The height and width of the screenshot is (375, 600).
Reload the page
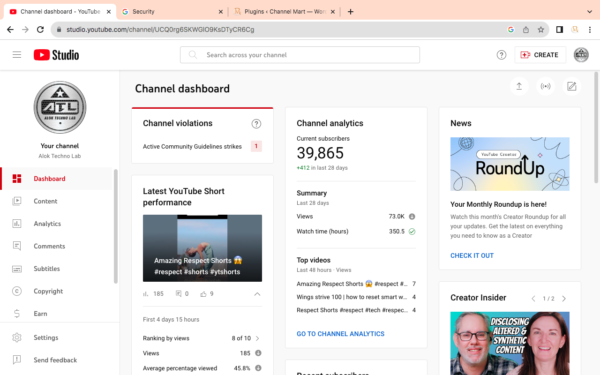(x=40, y=29)
